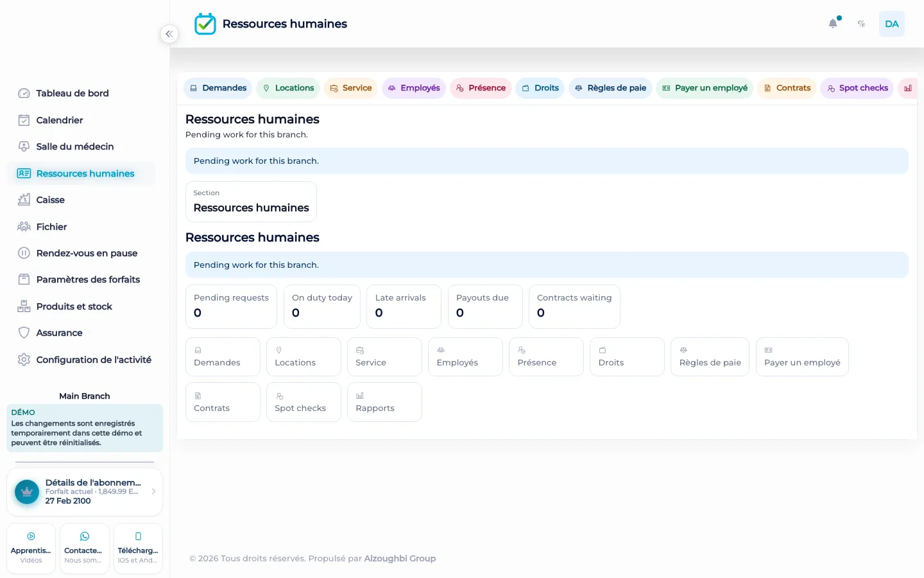This screenshot has width=924, height=578.
Task: Navigate to Fichier in the sidebar
Action: click(x=81, y=227)
